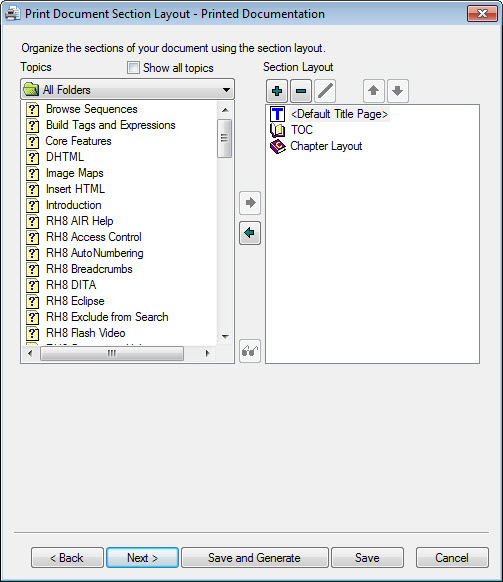
Task: Select the RH8 Breadcrumbs topic
Action: 89,269
